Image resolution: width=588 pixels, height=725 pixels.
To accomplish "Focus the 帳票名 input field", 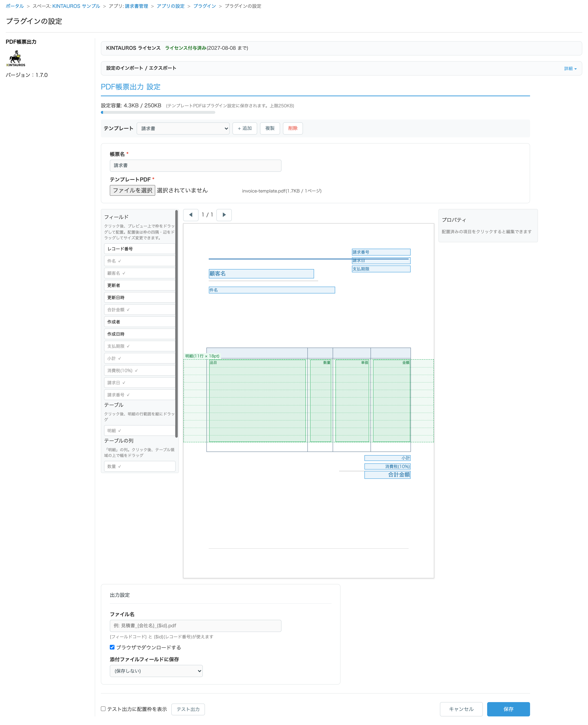I will [x=195, y=166].
